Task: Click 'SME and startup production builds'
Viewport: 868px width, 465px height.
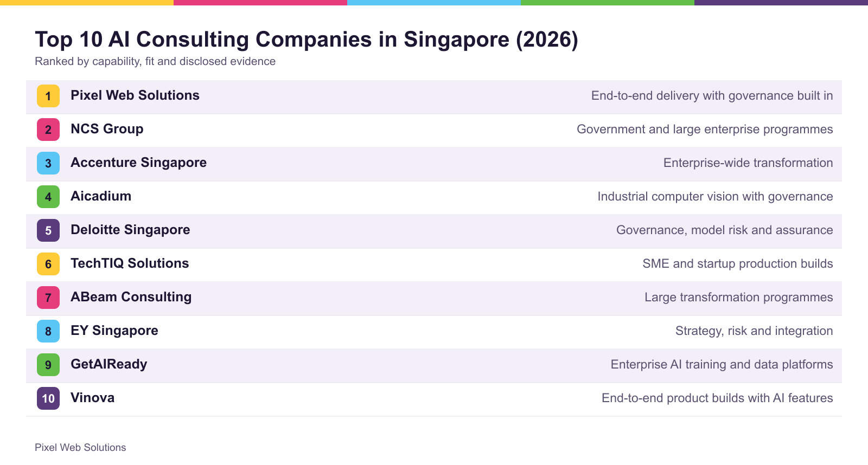Action: [x=738, y=264]
